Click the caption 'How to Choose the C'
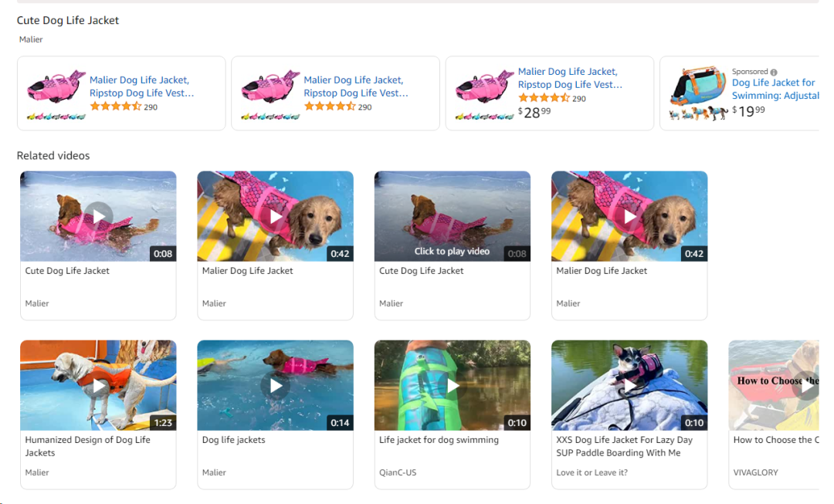The image size is (834, 504). click(776, 440)
